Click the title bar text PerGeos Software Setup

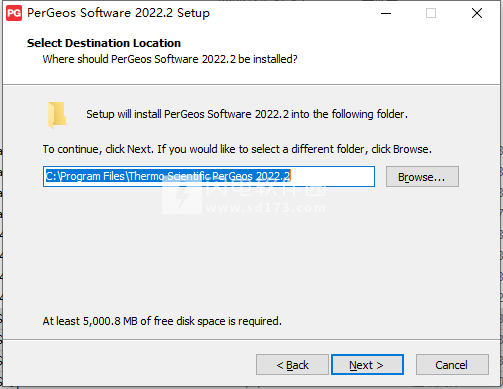118,13
